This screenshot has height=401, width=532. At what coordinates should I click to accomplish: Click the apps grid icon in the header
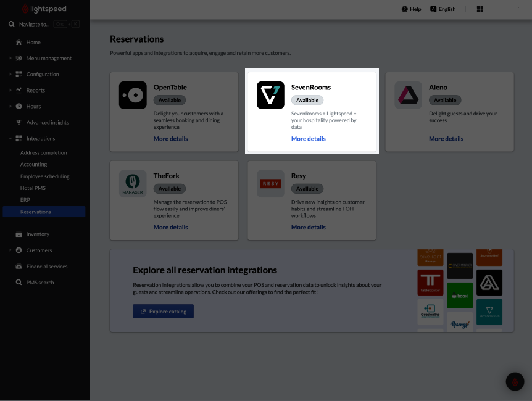480,9
